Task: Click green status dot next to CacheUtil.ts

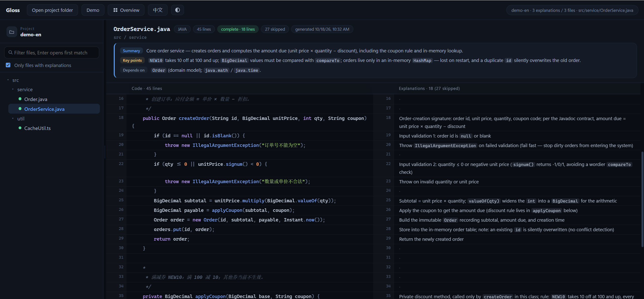Action: [20, 128]
